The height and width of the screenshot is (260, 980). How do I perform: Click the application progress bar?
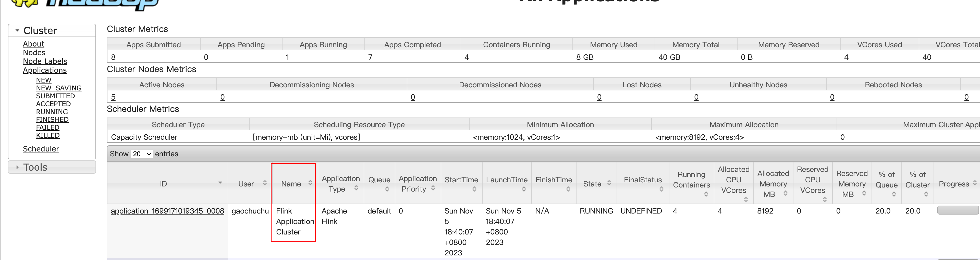(x=957, y=210)
